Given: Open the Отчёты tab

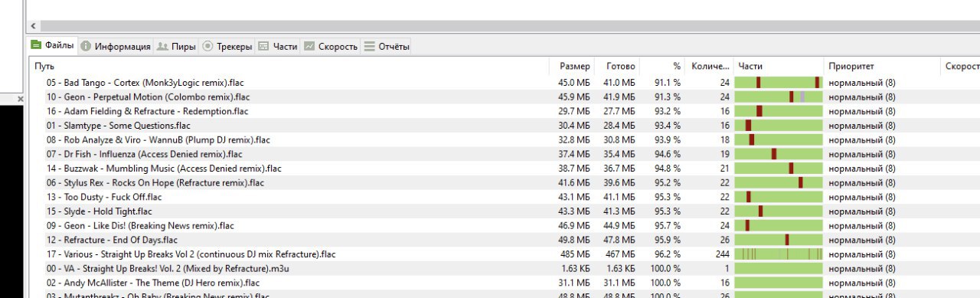Looking at the screenshot, I should click(x=387, y=47).
